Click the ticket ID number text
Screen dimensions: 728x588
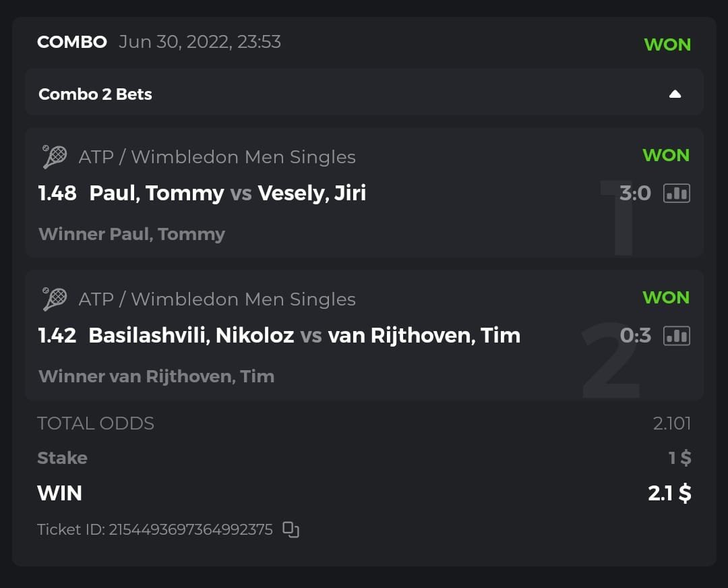tap(155, 530)
